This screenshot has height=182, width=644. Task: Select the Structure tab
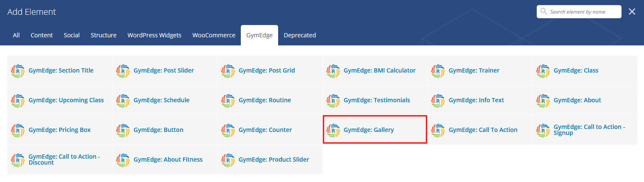[103, 35]
